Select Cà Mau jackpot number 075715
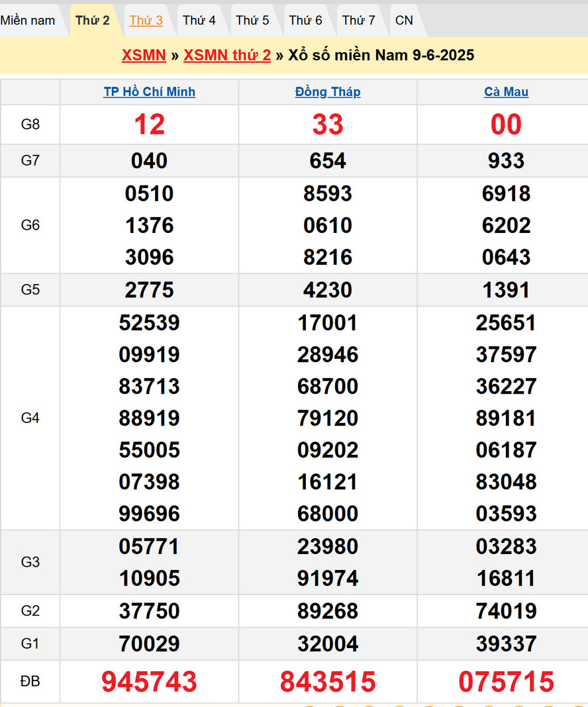 (506, 681)
